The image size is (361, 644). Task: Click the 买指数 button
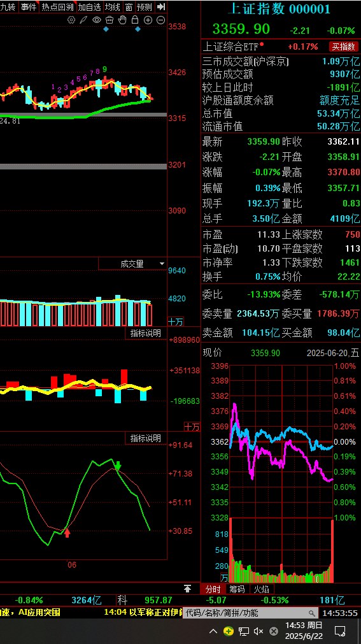343,47
